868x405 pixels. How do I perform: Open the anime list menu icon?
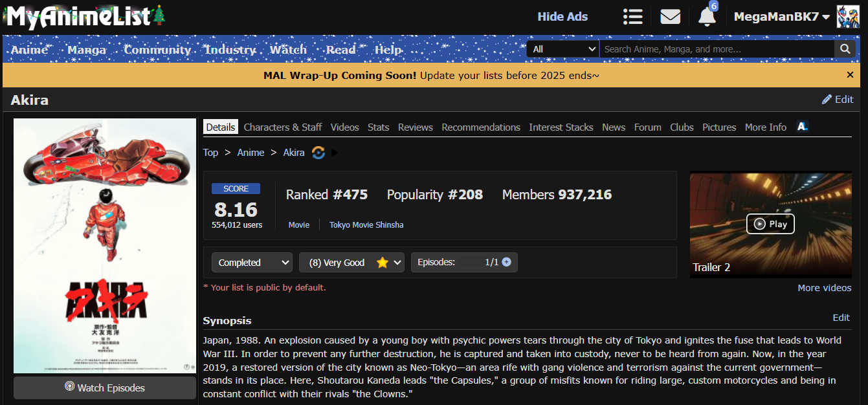632,17
